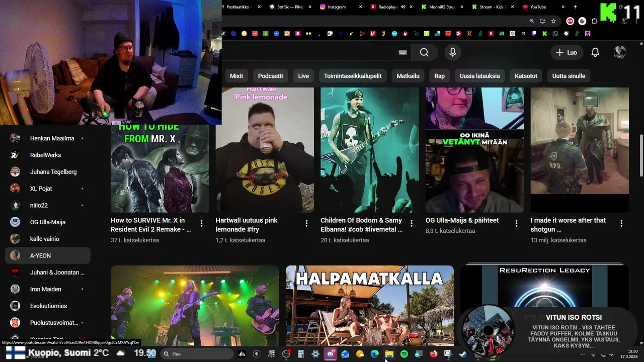Viewport: 644px width, 362px height.
Task: Select the Podcastit filter chip
Action: [x=271, y=76]
